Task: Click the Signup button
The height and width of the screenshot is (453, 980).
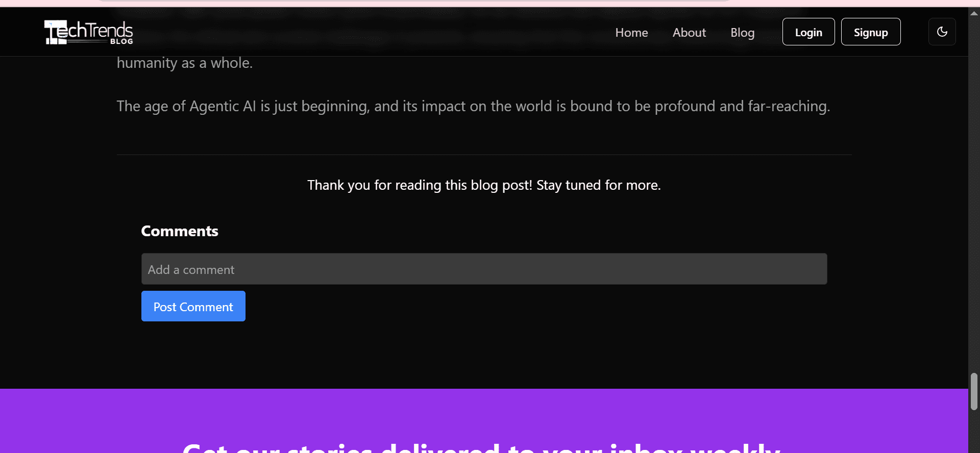Action: point(870,32)
